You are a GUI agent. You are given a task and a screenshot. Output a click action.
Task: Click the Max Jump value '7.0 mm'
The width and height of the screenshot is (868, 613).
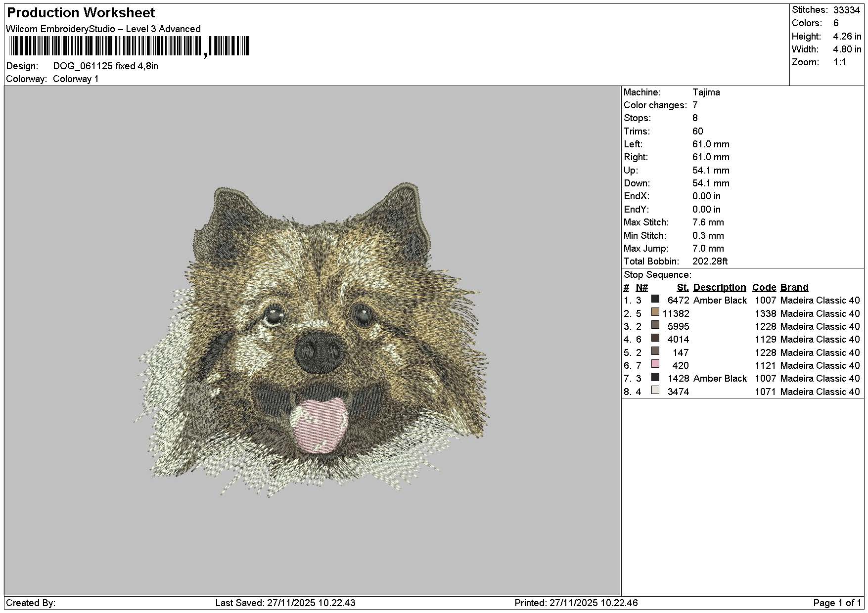708,248
